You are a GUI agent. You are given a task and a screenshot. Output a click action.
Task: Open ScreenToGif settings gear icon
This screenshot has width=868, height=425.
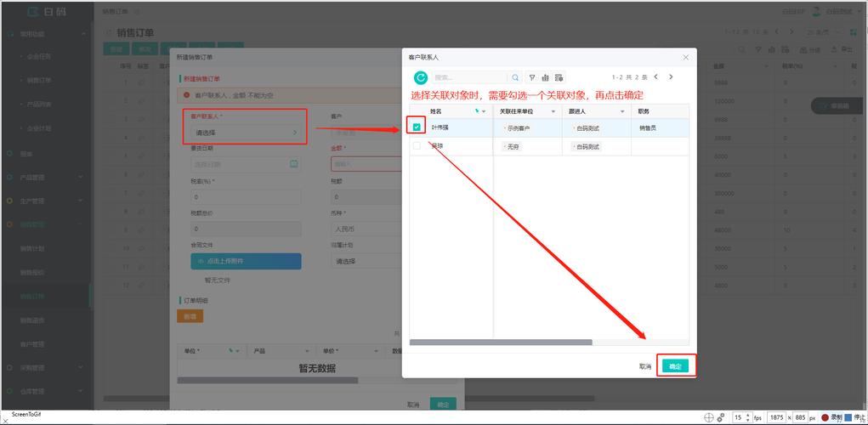721,418
